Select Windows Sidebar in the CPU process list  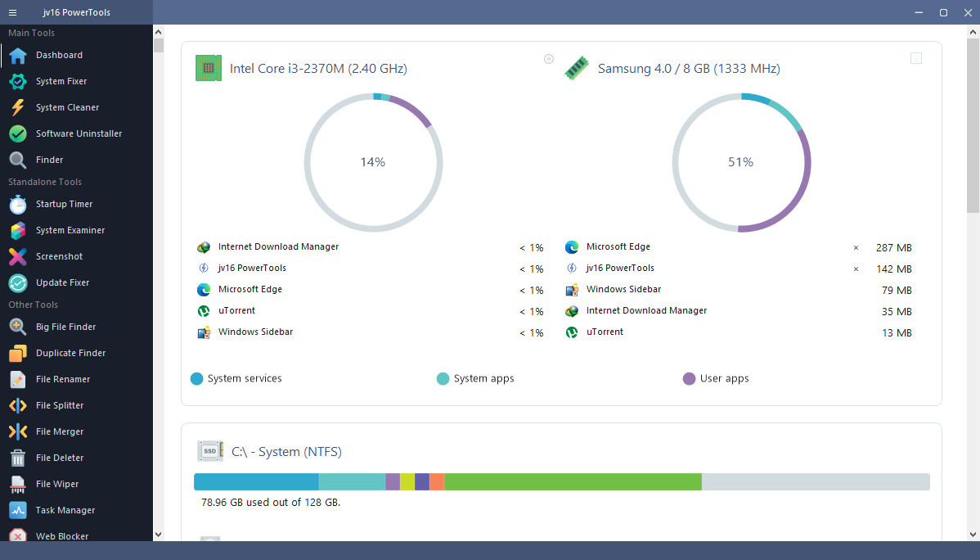pos(255,332)
